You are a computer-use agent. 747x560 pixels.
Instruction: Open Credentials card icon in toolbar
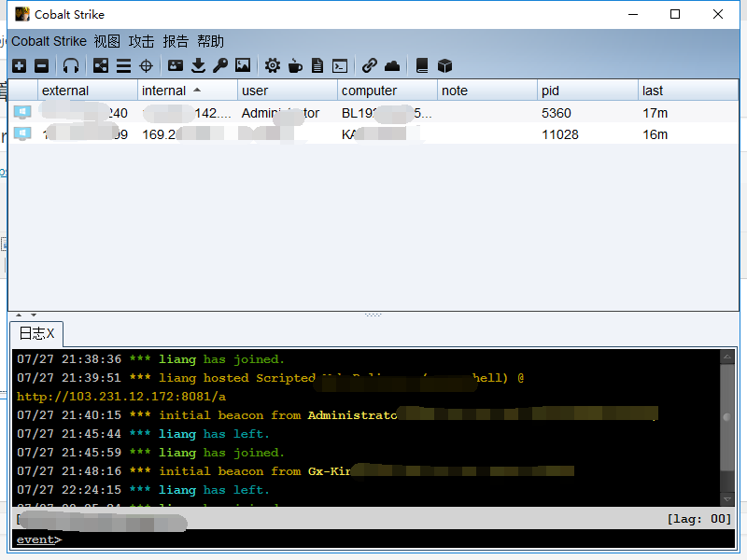pyautogui.click(x=176, y=65)
